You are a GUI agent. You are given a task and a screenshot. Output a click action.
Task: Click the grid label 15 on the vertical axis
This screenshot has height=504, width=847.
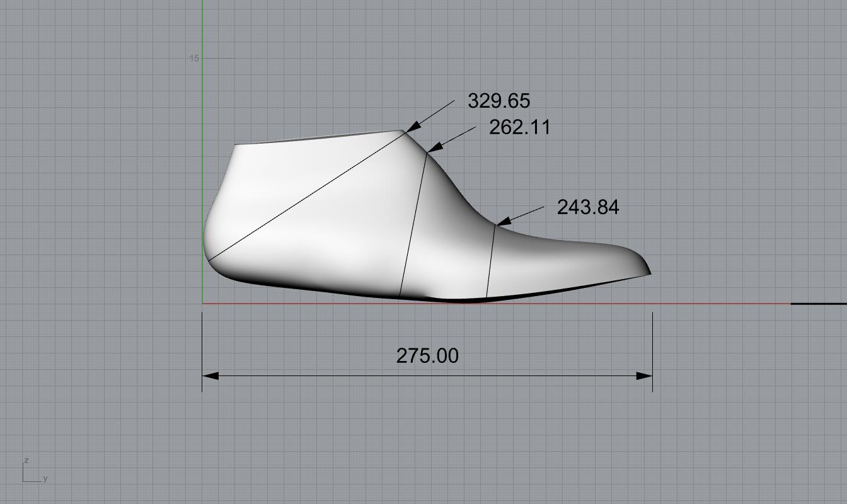[x=193, y=58]
